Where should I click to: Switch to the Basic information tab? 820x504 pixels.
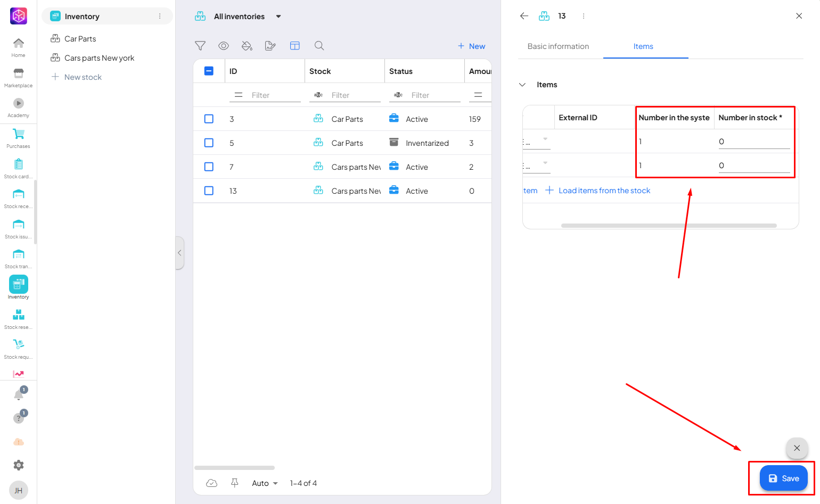click(558, 46)
